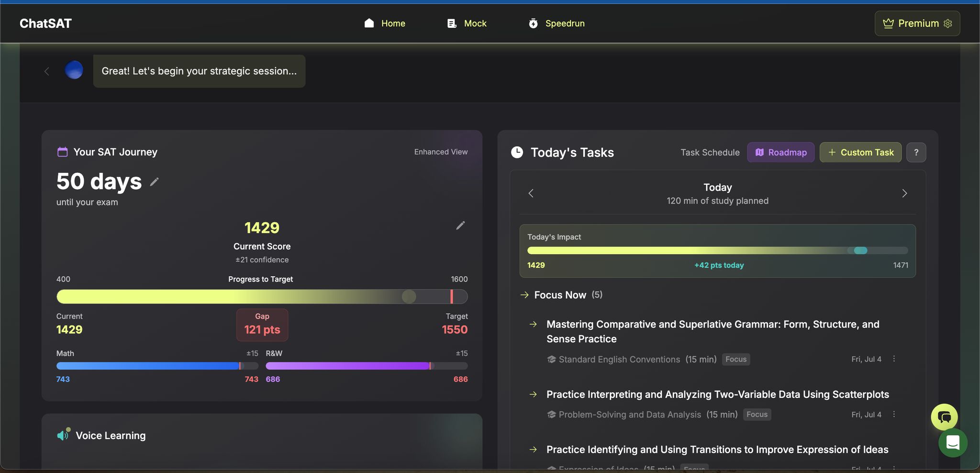The height and width of the screenshot is (473, 980).
Task: Open the Speedrun tab
Action: [557, 23]
